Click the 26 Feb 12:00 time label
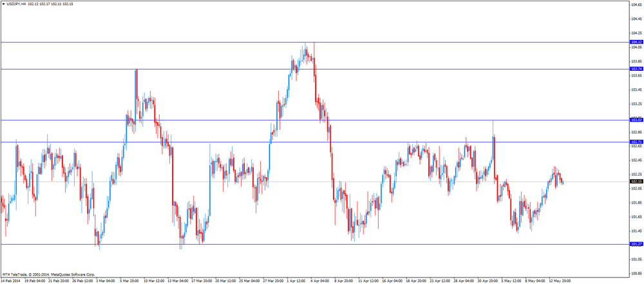This screenshot has width=644, height=284. point(82,281)
